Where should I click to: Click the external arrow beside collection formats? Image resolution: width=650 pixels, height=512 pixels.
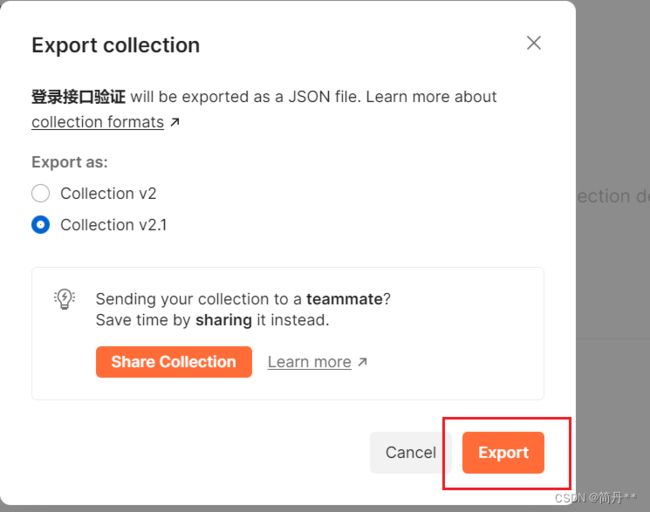tap(175, 122)
